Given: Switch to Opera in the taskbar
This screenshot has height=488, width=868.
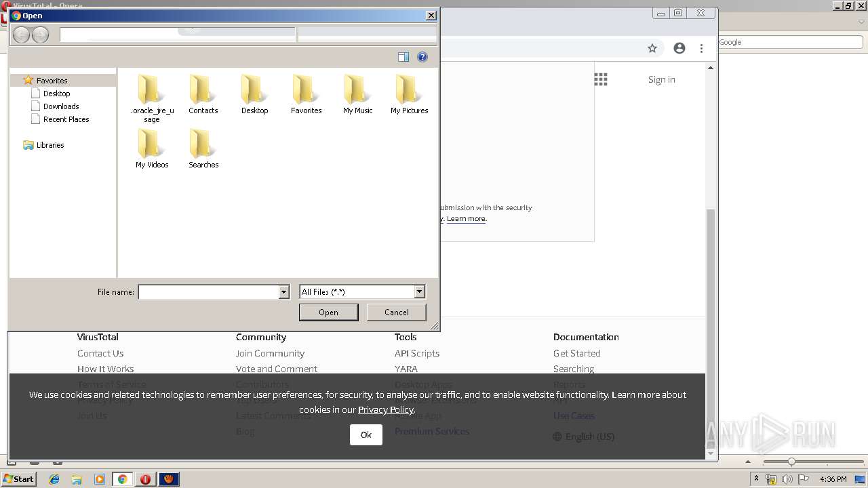Looking at the screenshot, I should (x=145, y=479).
